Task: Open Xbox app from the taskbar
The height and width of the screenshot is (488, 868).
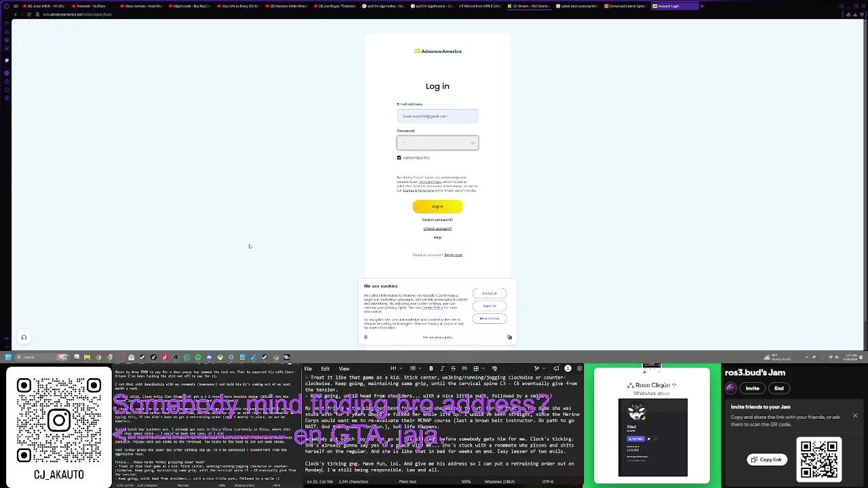Action: click(x=220, y=357)
